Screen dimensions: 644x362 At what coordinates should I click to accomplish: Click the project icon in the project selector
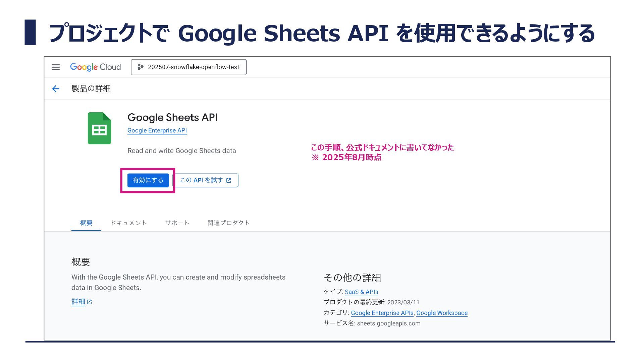[x=141, y=67]
